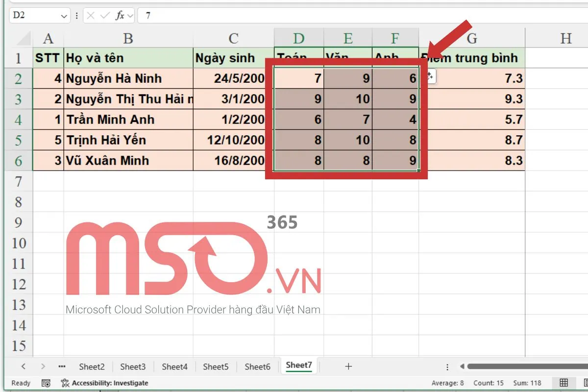
Task: Select cell containing Trần Minh Anh
Action: 128,120
